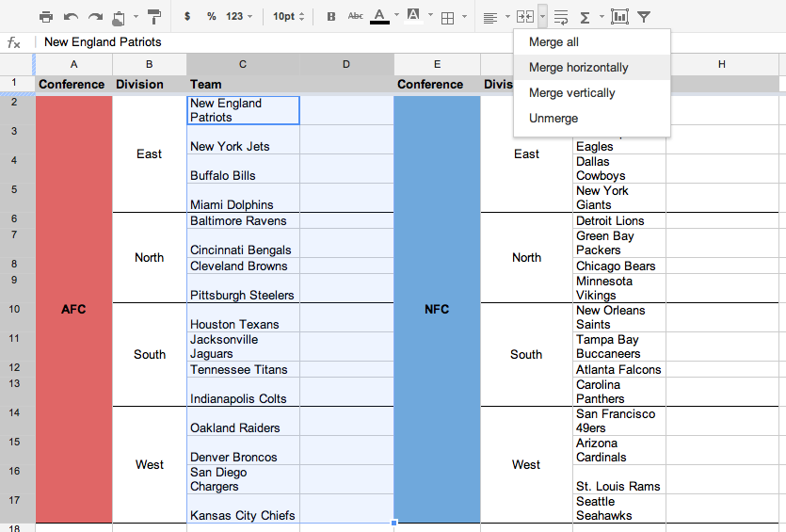Click the Filter funnel icon

pyautogui.click(x=644, y=17)
